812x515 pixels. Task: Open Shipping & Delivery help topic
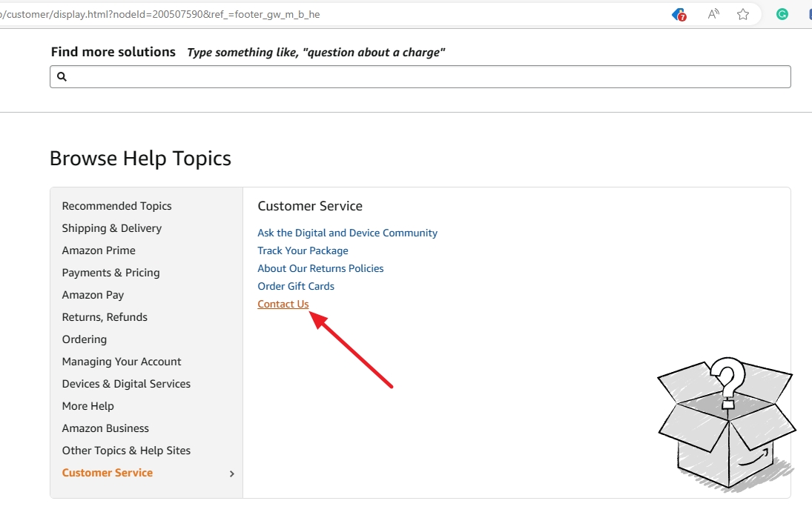[112, 228]
